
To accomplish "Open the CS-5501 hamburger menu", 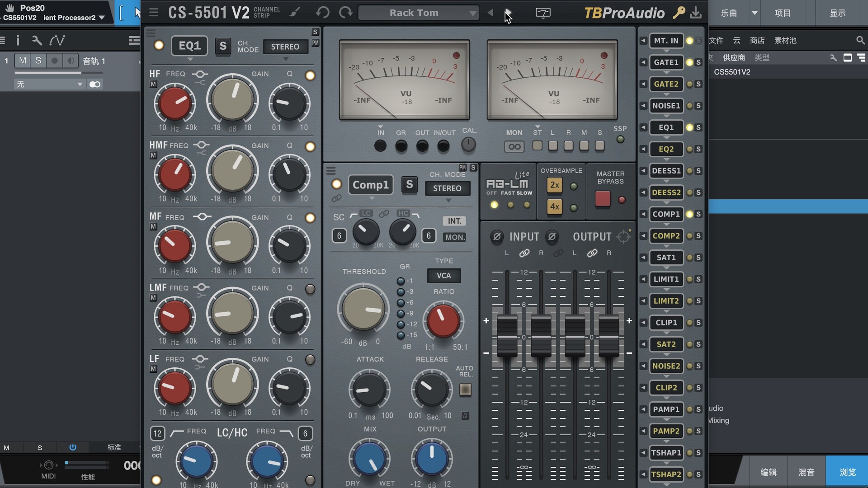I will (154, 13).
